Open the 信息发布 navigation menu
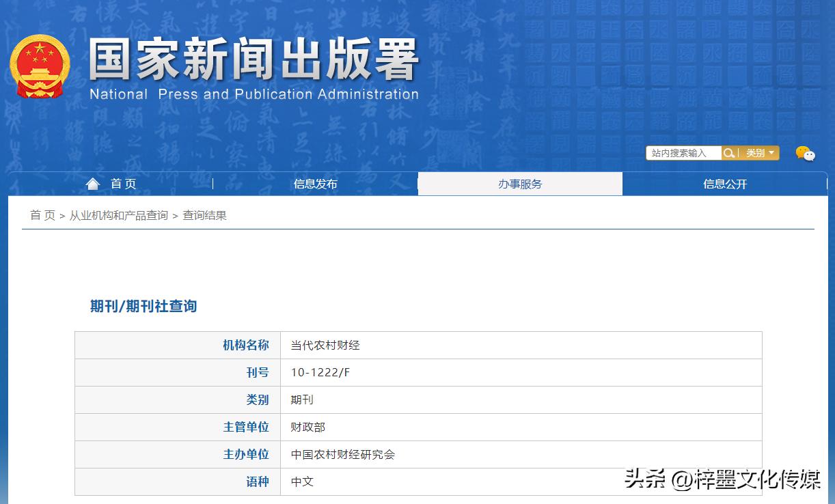The width and height of the screenshot is (835, 504). pyautogui.click(x=314, y=183)
